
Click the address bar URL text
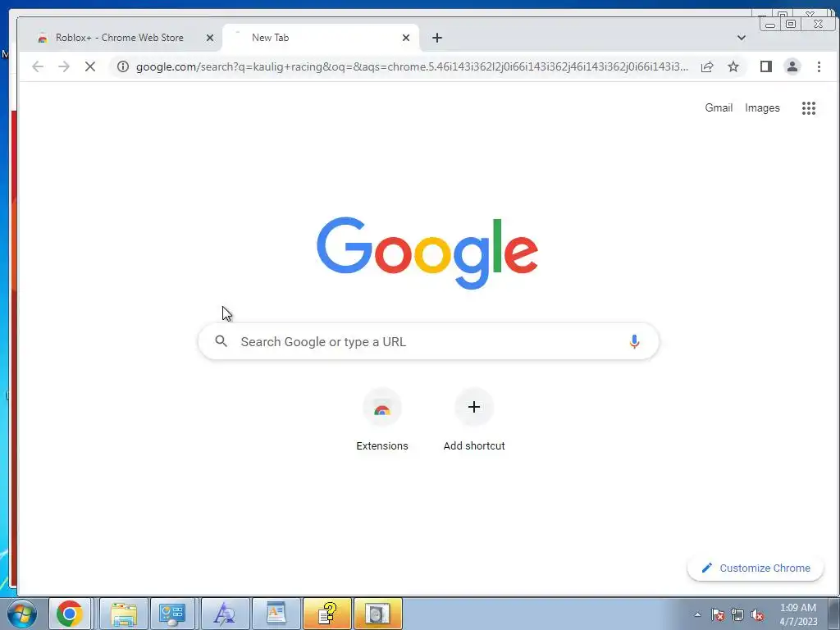coord(412,66)
